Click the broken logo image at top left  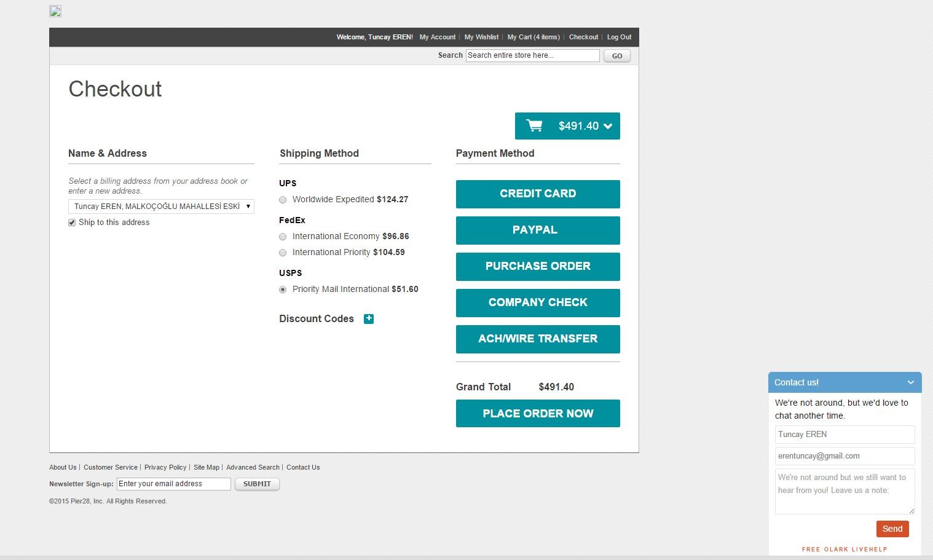55,11
